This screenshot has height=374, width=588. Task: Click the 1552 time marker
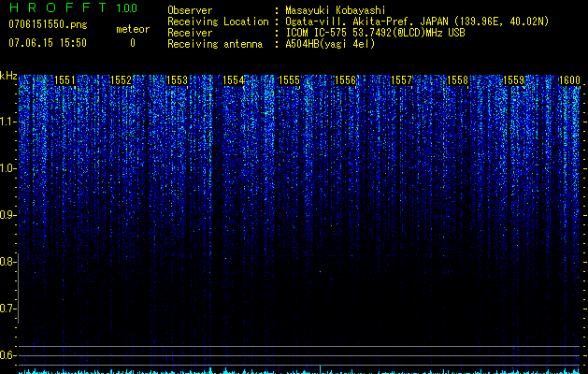tap(121, 80)
